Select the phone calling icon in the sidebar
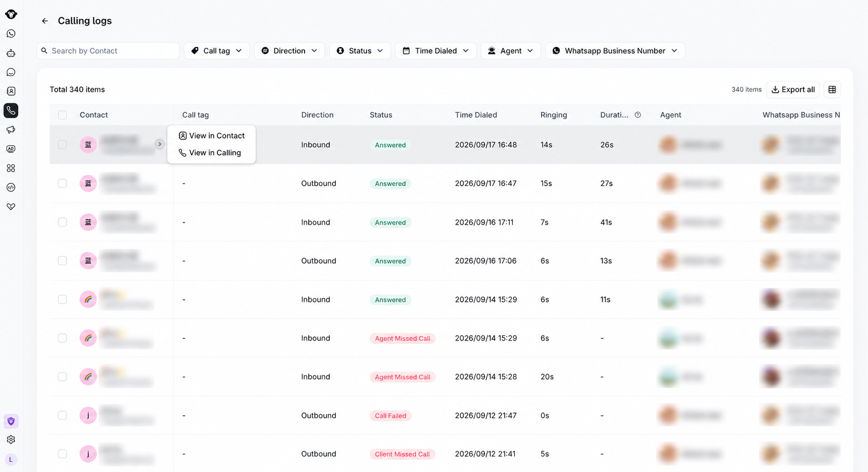The height and width of the screenshot is (472, 868). point(11,110)
